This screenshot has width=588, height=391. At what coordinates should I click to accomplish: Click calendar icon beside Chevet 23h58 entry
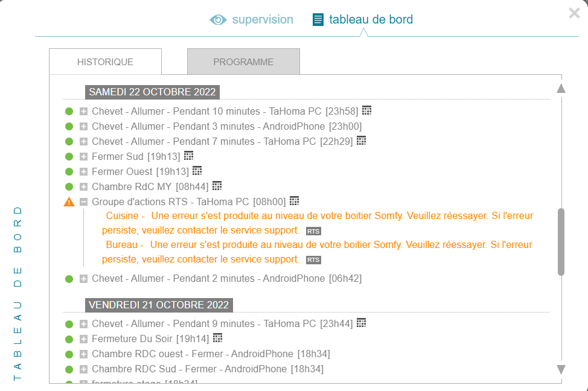[x=366, y=110]
